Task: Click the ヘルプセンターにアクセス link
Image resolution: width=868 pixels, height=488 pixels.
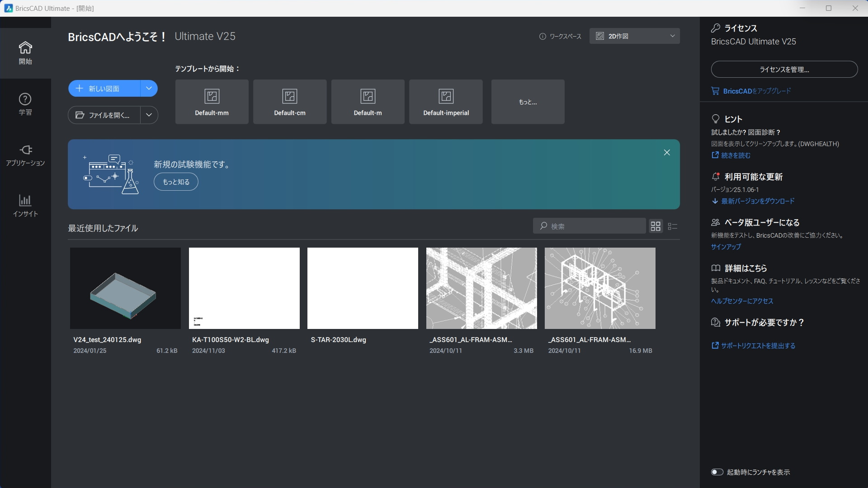Action: click(742, 301)
